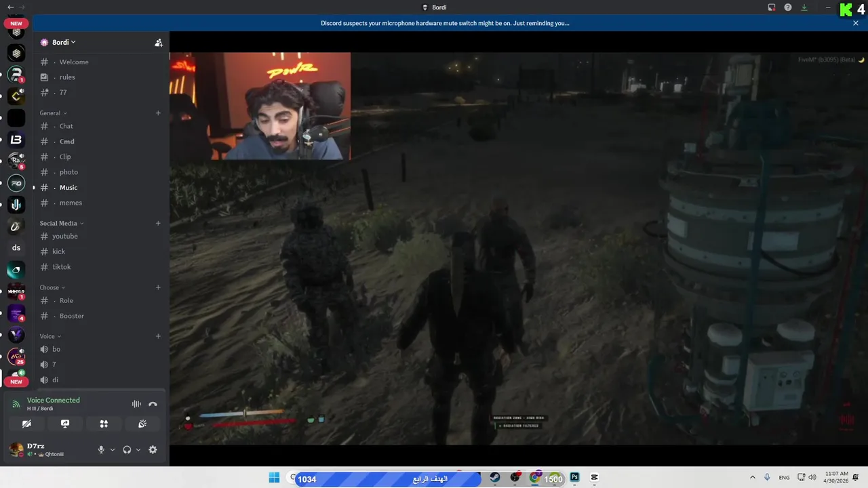Collapse the General category

tap(54, 113)
